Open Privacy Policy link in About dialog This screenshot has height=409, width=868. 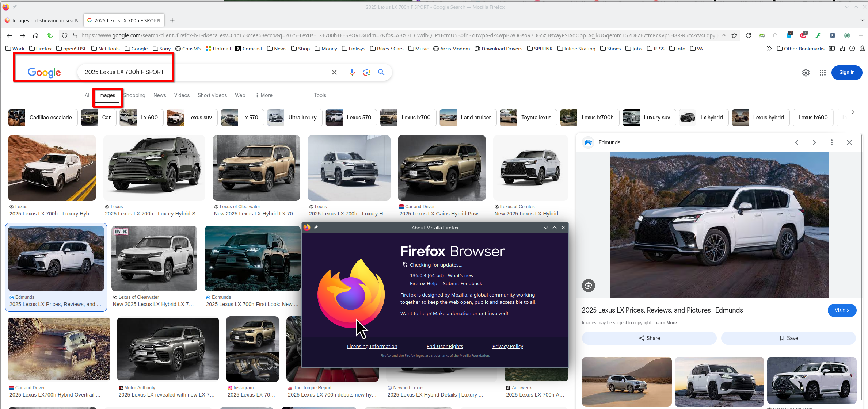tap(508, 346)
